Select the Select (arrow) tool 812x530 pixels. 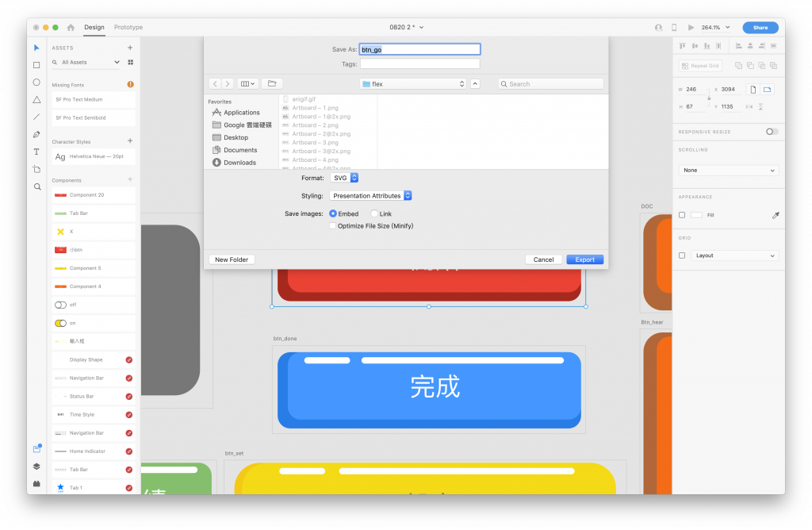36,48
